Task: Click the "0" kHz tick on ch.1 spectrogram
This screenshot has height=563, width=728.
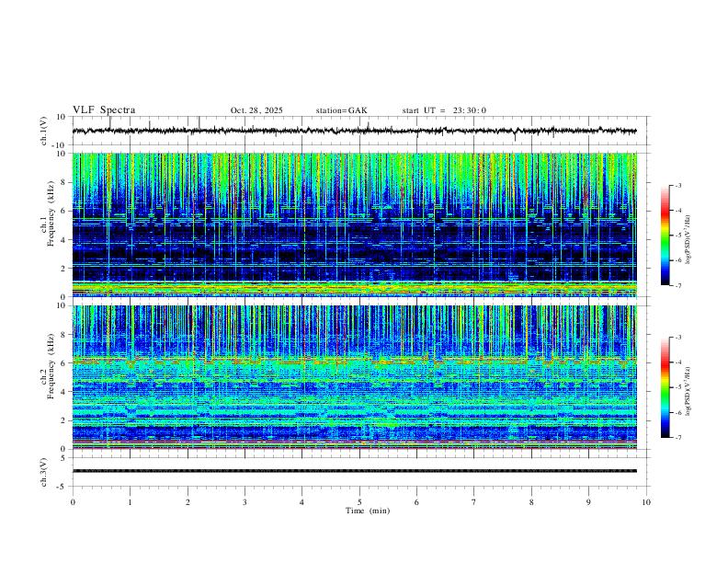Action: [x=63, y=297]
